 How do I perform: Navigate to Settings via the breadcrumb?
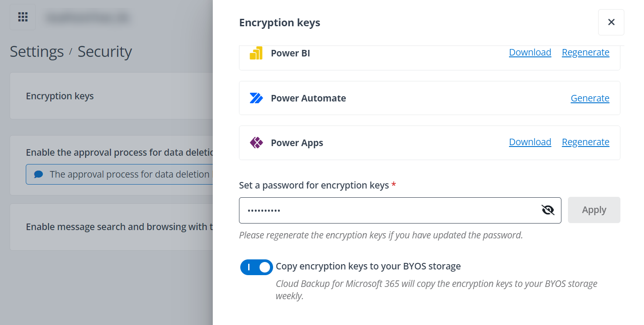click(37, 52)
